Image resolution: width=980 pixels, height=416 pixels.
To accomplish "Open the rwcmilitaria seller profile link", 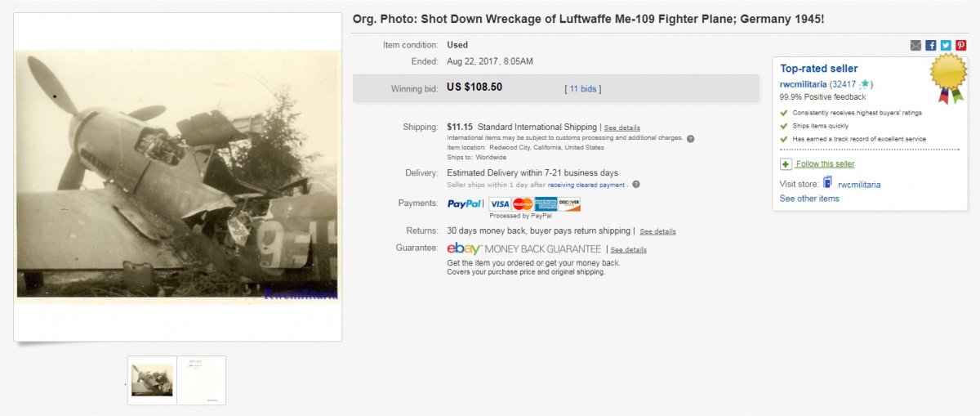I will pyautogui.click(x=804, y=84).
